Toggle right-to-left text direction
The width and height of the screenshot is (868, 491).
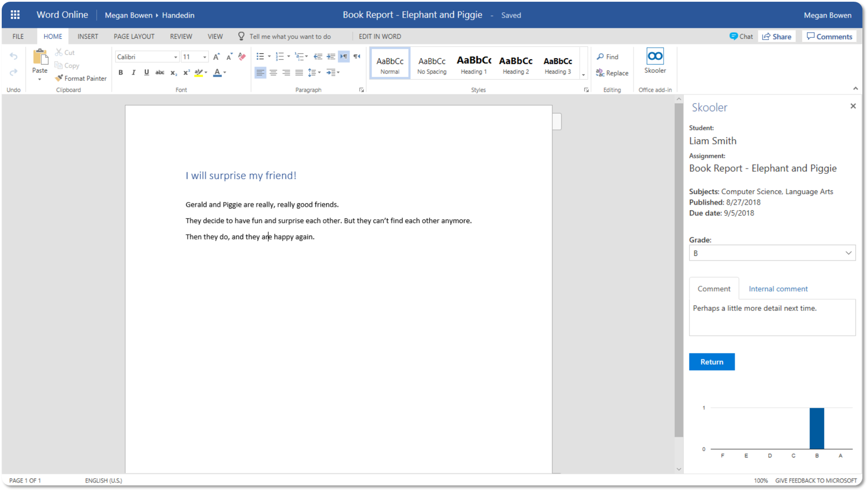tap(357, 56)
